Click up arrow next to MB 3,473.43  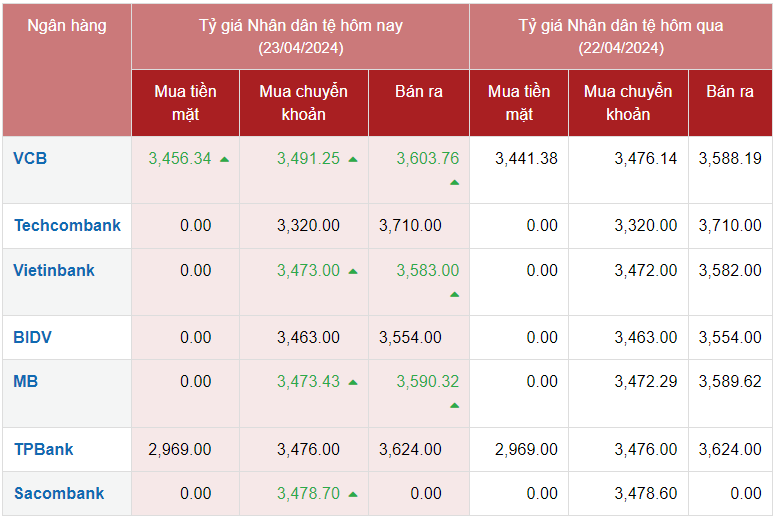click(x=353, y=382)
